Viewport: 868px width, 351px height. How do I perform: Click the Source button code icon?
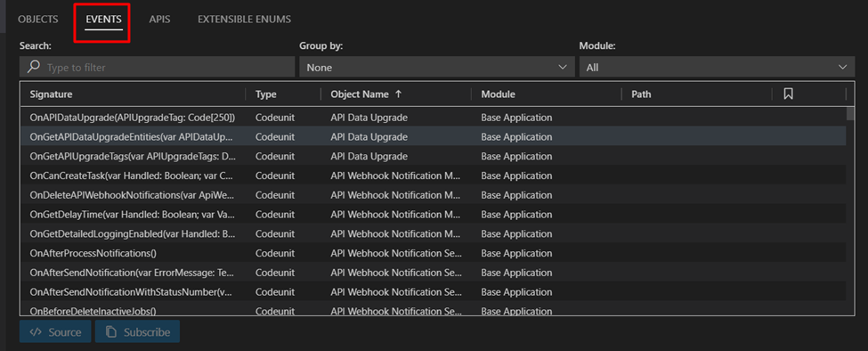coord(36,332)
